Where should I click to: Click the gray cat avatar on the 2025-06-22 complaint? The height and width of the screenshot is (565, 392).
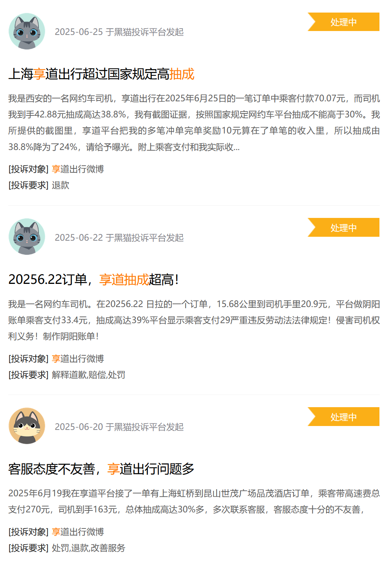27,237
